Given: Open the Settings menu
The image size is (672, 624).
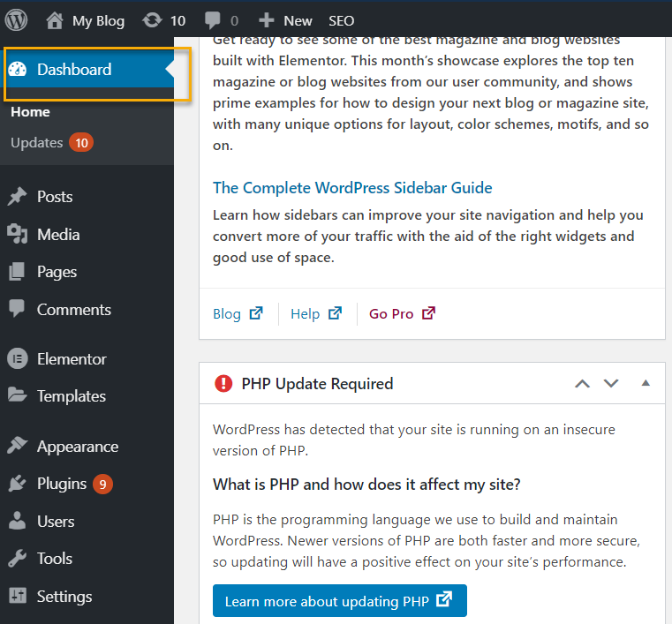Looking at the screenshot, I should [64, 596].
